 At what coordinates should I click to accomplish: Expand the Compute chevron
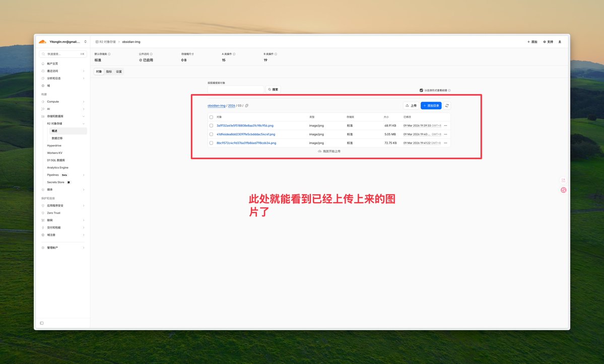[x=84, y=102]
